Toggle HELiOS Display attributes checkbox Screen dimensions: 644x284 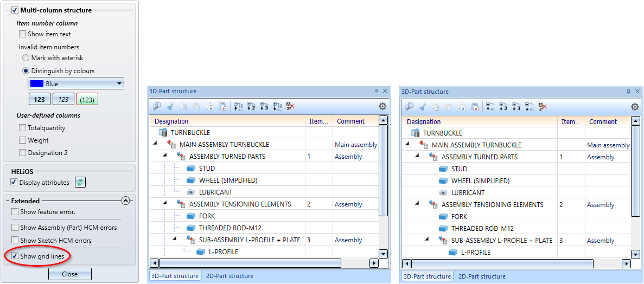coord(14,183)
